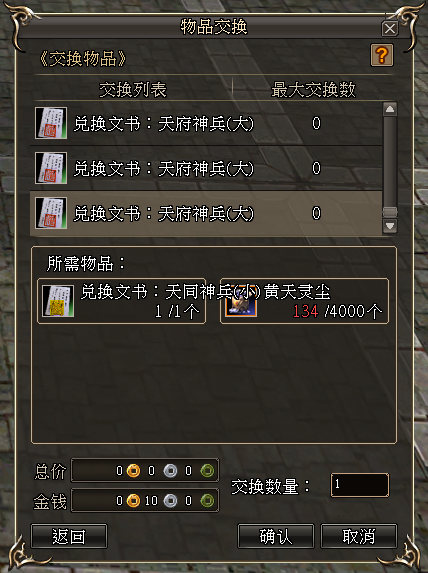Click the scroll up arrow of exchange list

[390, 110]
